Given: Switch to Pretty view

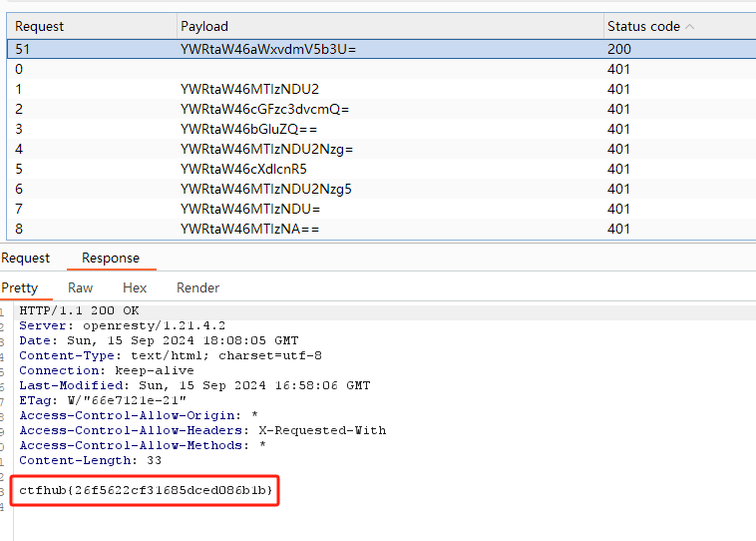Looking at the screenshot, I should coord(20,287).
